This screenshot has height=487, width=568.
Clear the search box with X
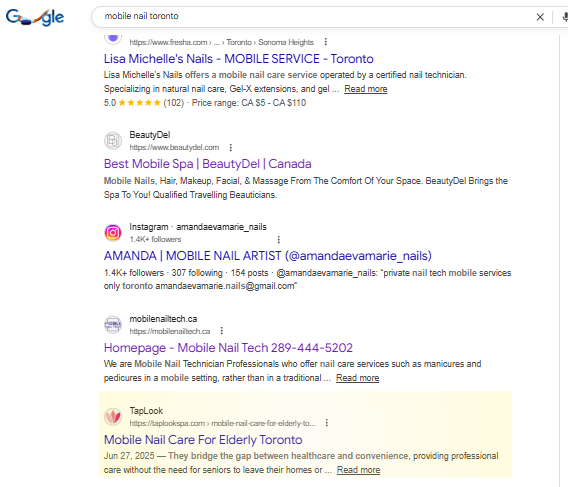(540, 17)
